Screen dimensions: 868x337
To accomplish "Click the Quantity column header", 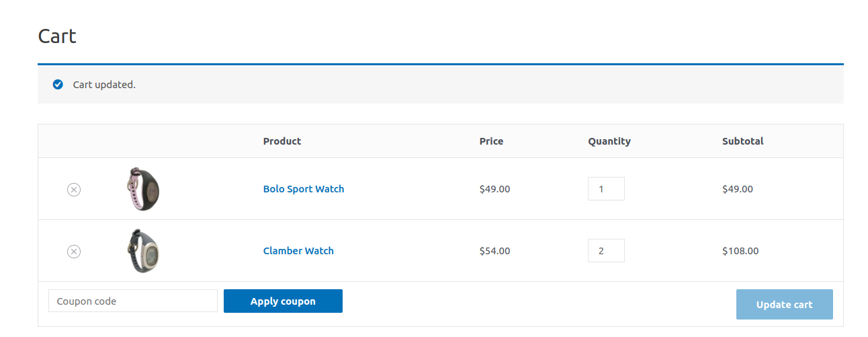I will [609, 141].
